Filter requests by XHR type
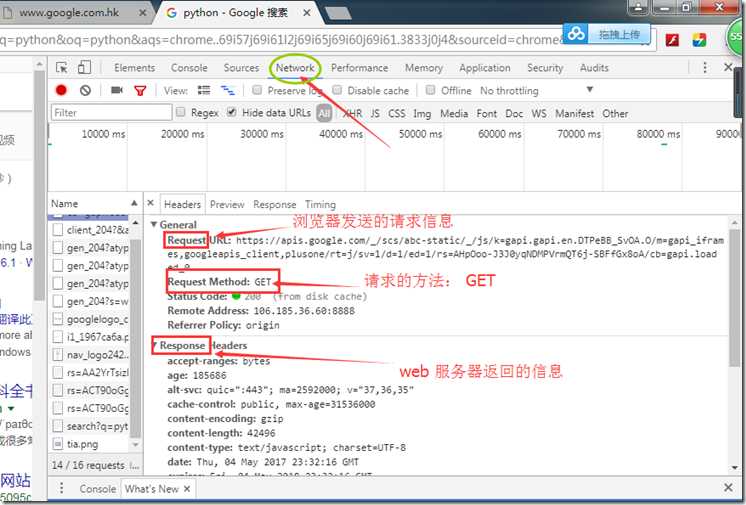 (x=353, y=113)
